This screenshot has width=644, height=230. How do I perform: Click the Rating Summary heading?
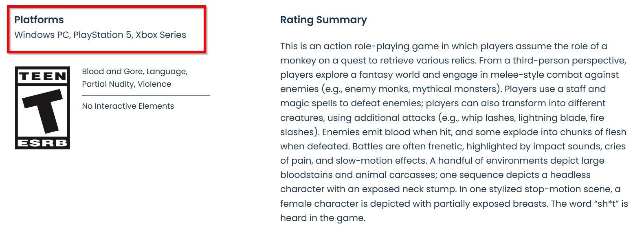point(323,20)
